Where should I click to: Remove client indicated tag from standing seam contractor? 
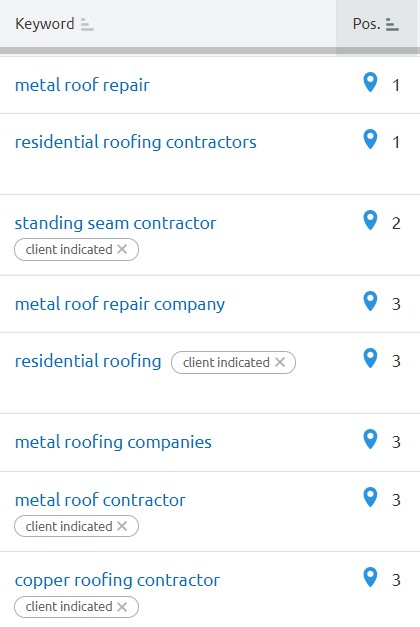click(122, 249)
